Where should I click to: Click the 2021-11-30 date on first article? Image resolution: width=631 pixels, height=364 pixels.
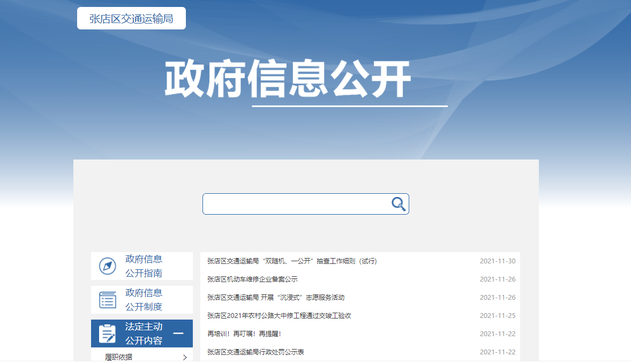point(497,261)
